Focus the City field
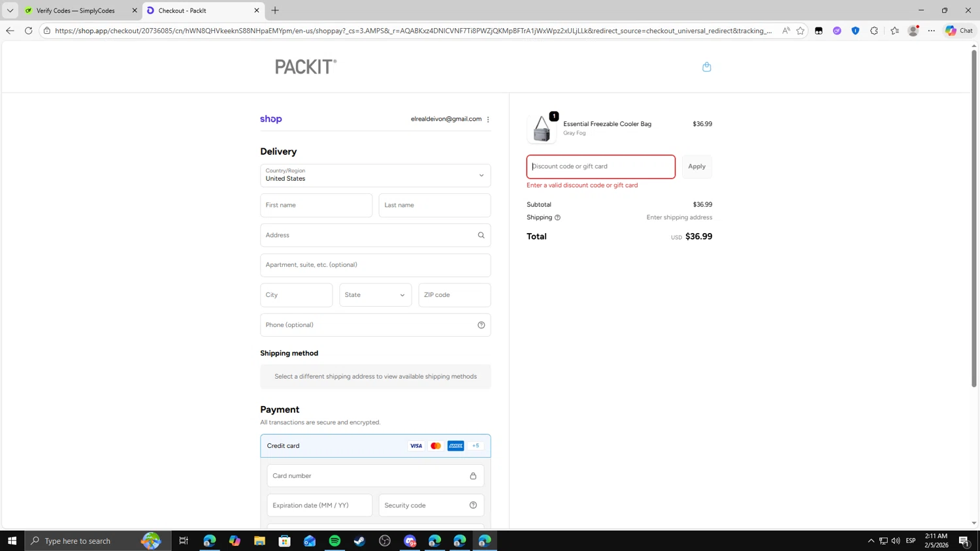980x551 pixels. pos(297,295)
